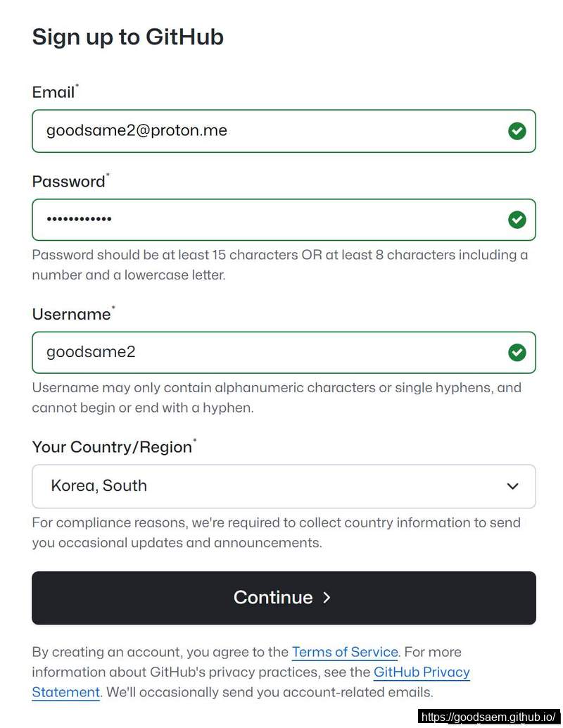Click the Username field label

73,314
